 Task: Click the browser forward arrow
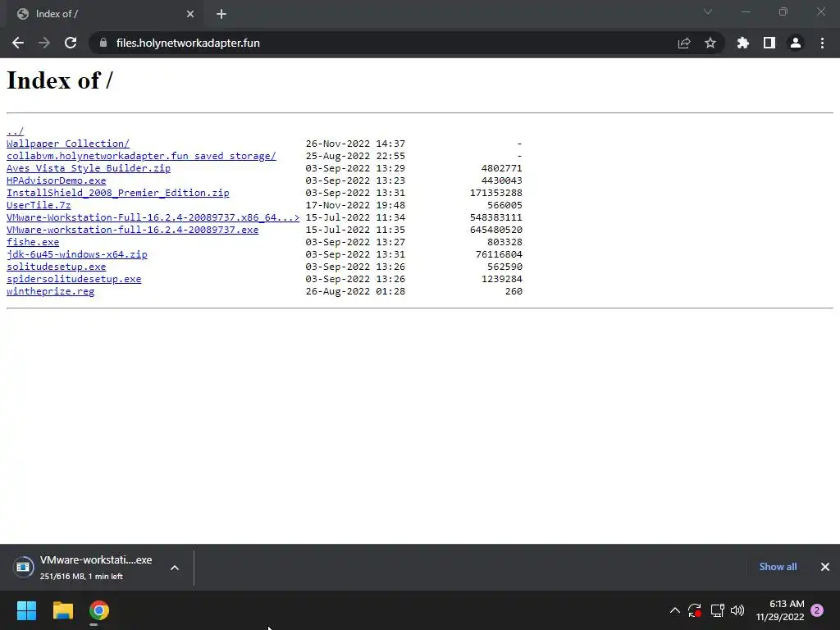pos(44,43)
